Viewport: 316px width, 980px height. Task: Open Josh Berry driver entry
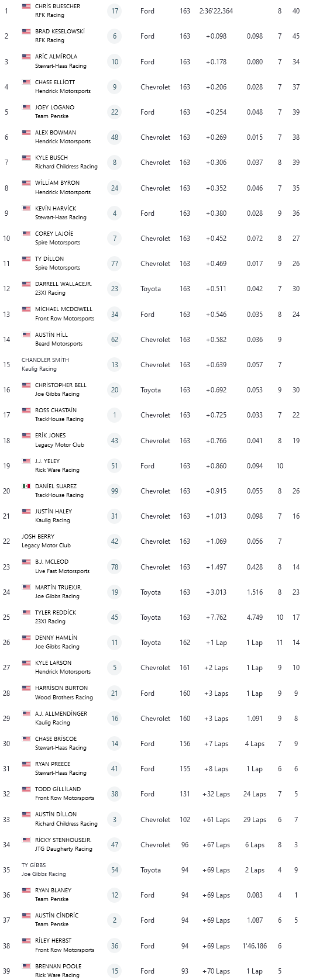pyautogui.click(x=38, y=537)
